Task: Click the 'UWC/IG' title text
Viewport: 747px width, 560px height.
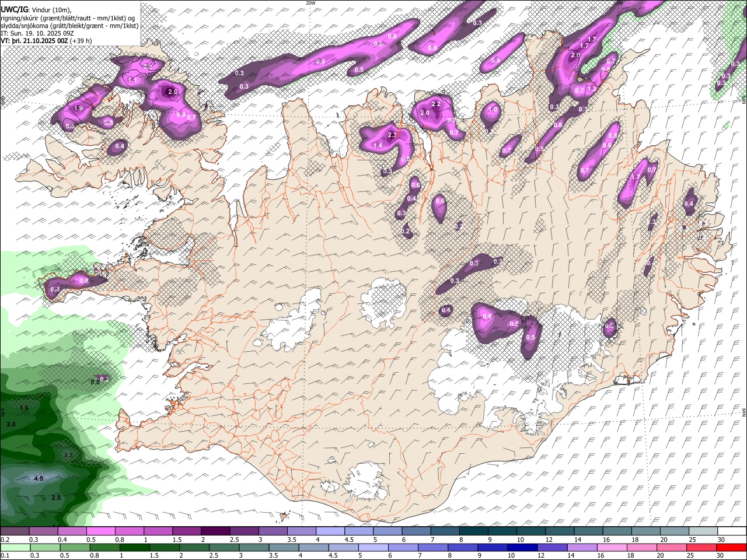Action: coord(14,9)
